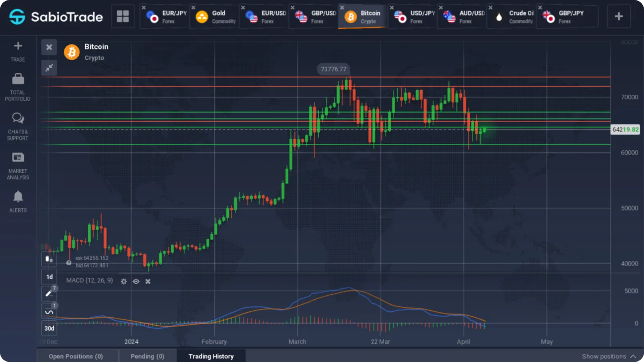The width and height of the screenshot is (644, 362).
Task: Click the SabioTrade logo
Action: pyautogui.click(x=56, y=17)
